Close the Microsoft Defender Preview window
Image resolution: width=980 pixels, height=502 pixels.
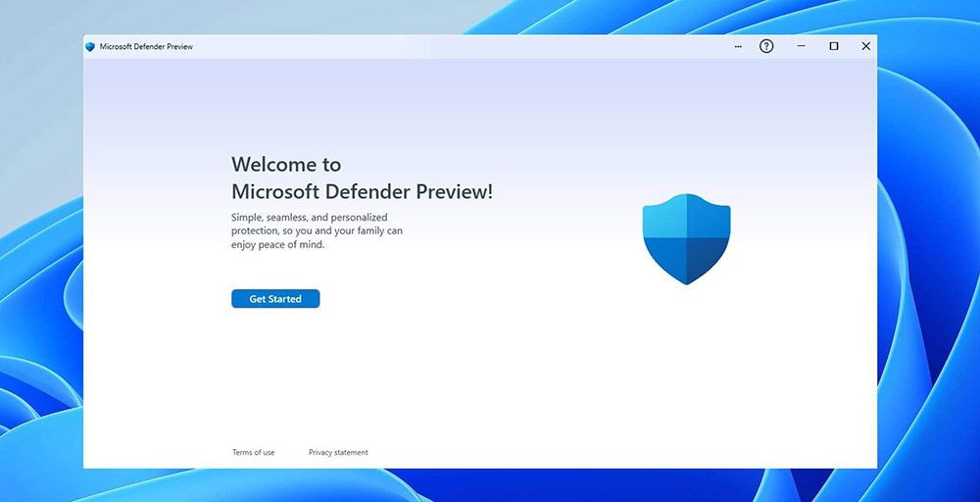[x=865, y=47]
